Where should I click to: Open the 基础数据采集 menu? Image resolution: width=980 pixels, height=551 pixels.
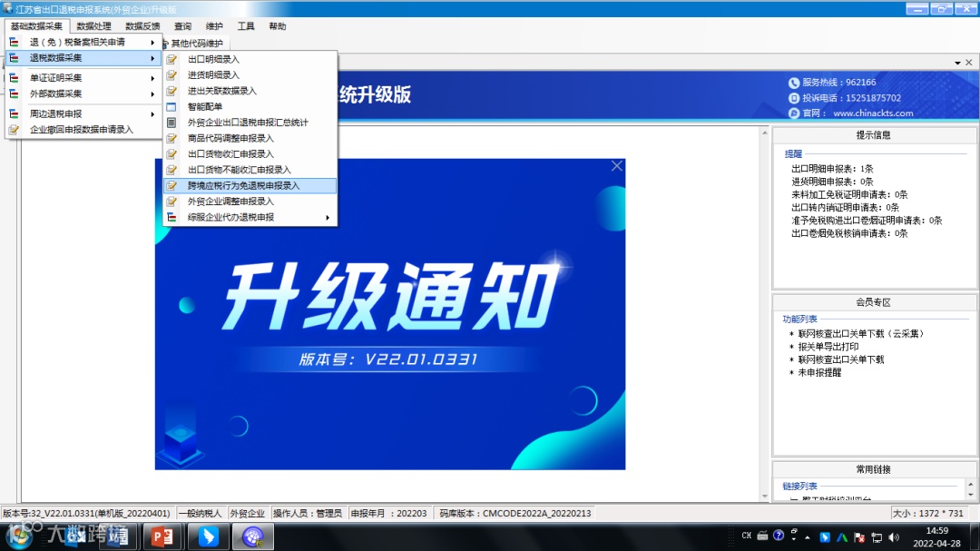point(36,26)
